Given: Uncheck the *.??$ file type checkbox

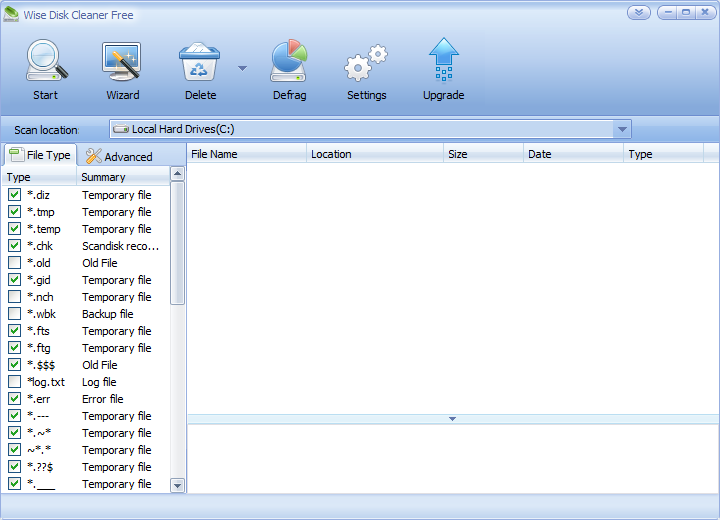Looking at the screenshot, I should point(14,466).
